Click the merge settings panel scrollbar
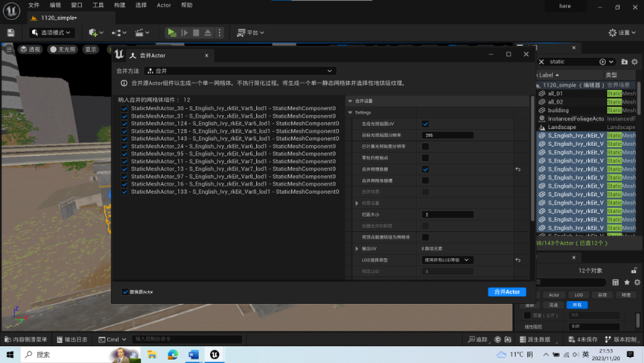Image resolution: width=644 pixels, height=363 pixels. click(532, 158)
